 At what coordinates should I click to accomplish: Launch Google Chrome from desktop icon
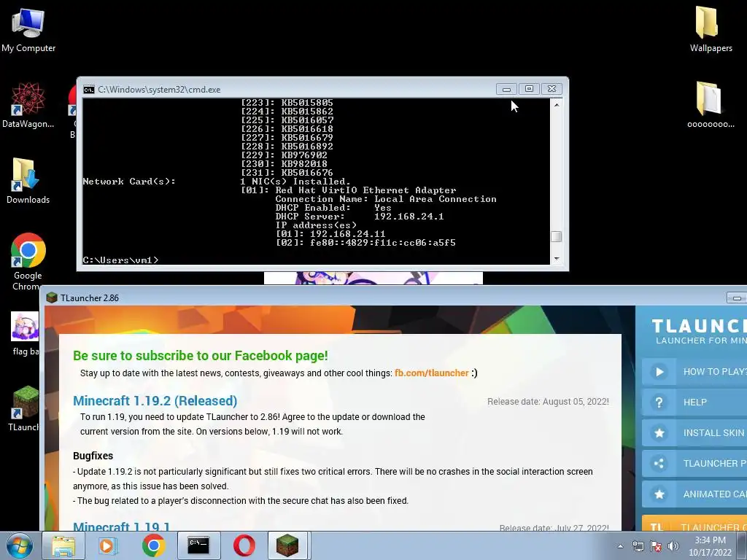pyautogui.click(x=28, y=262)
